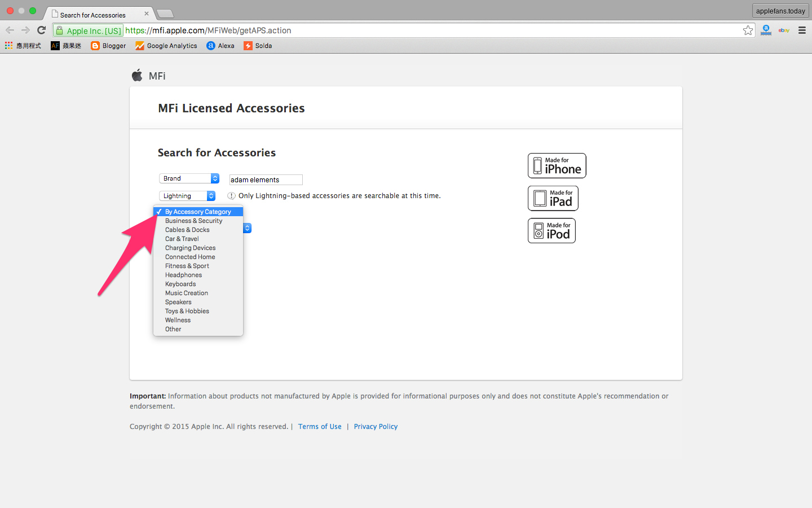This screenshot has width=812, height=508.
Task: Open the Alexa extension icon in toolbar
Action: [766, 30]
